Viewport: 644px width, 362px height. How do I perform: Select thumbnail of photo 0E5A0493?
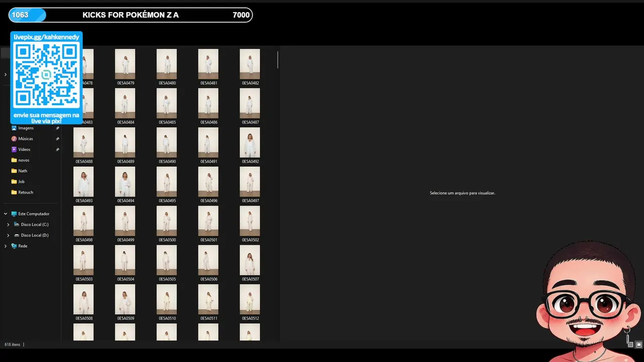tap(84, 182)
